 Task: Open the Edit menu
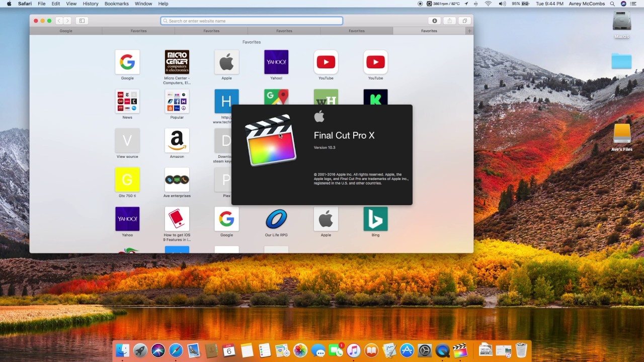pyautogui.click(x=55, y=4)
